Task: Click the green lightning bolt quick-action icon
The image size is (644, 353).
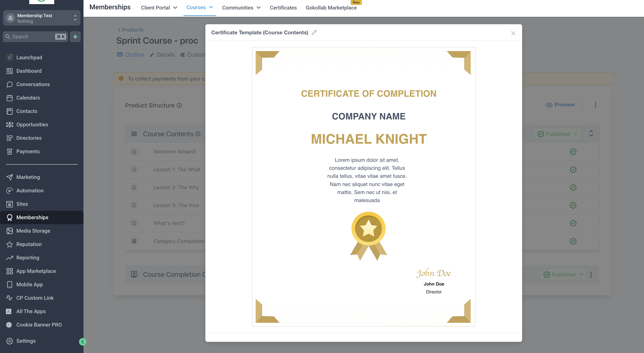Action: (75, 37)
